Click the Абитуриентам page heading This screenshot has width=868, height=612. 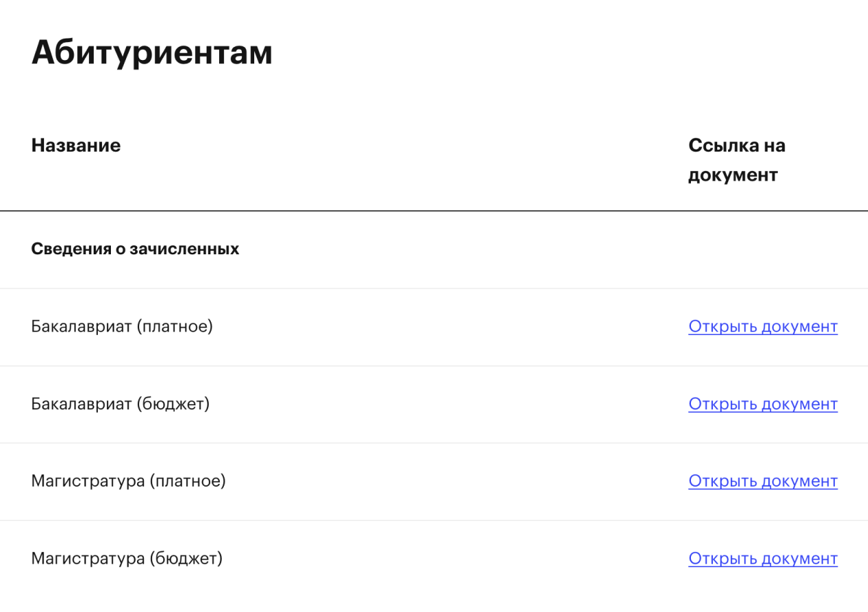click(x=152, y=52)
